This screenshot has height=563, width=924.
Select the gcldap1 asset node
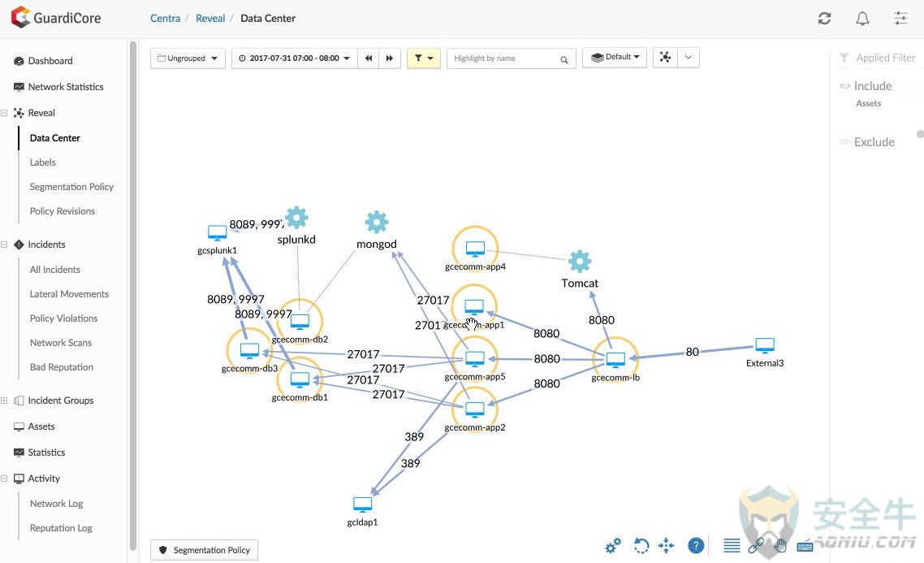click(362, 505)
